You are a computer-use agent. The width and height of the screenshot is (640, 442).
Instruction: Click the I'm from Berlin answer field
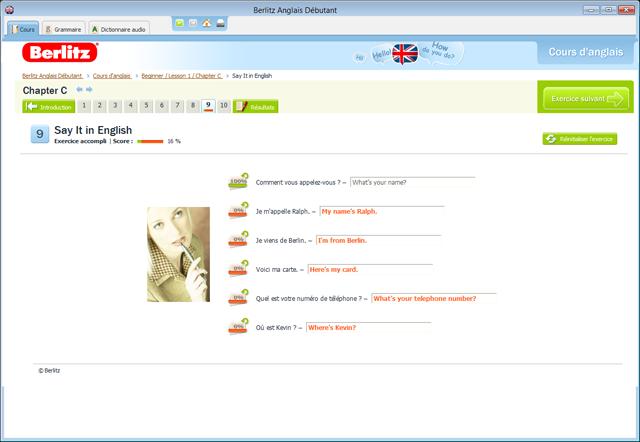tap(378, 240)
